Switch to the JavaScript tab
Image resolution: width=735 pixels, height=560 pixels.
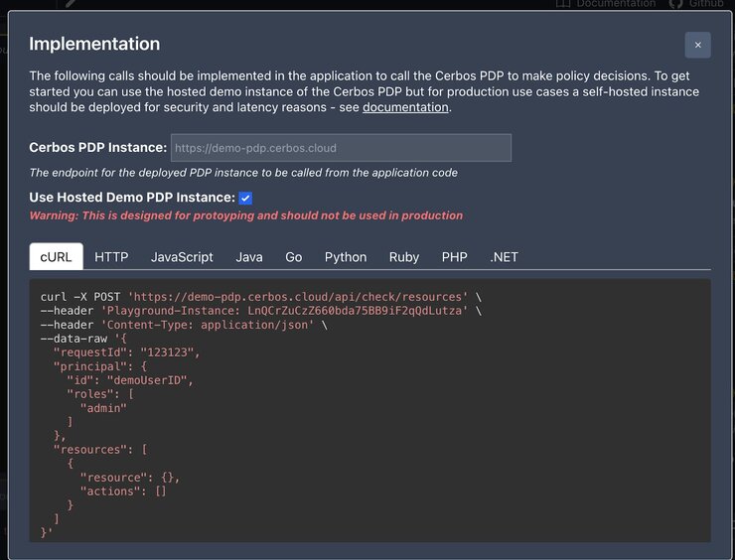182,257
